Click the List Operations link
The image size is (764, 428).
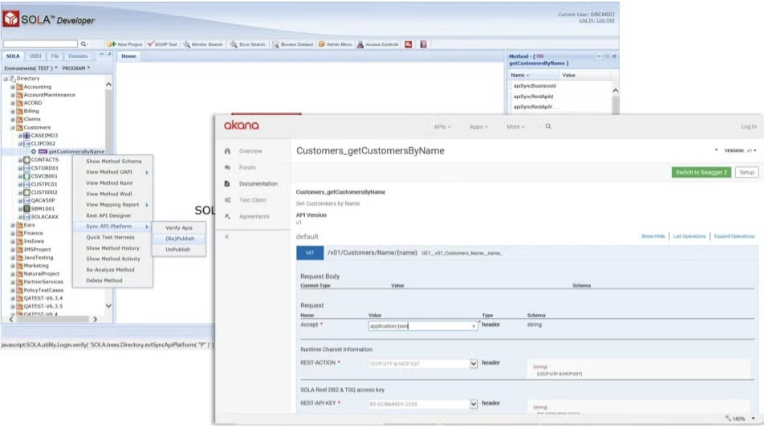pos(689,236)
